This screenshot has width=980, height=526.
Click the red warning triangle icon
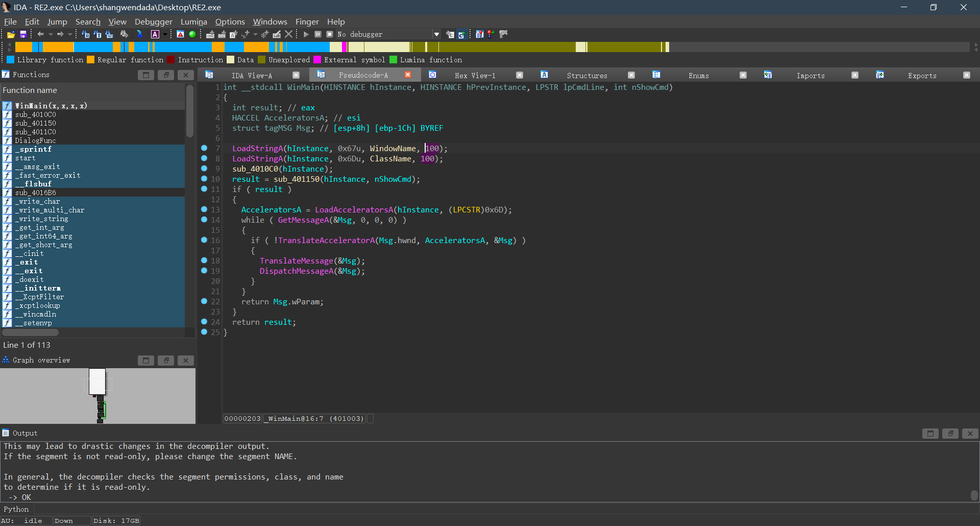pyautogui.click(x=180, y=34)
